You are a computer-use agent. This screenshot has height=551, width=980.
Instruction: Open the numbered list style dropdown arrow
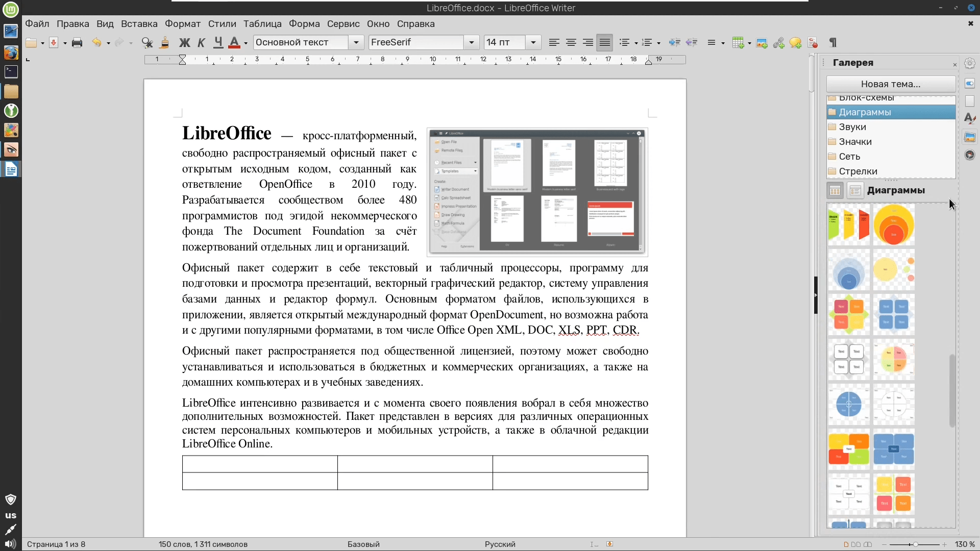click(658, 43)
